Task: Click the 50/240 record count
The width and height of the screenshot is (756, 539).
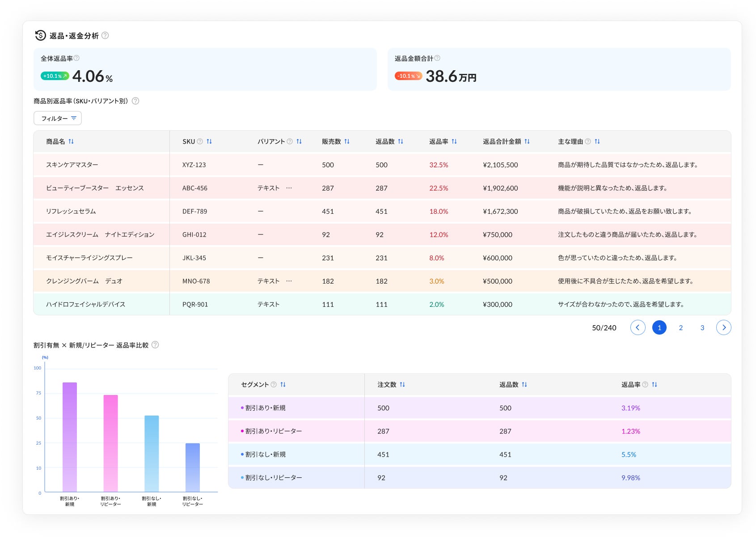Action: [x=604, y=328]
